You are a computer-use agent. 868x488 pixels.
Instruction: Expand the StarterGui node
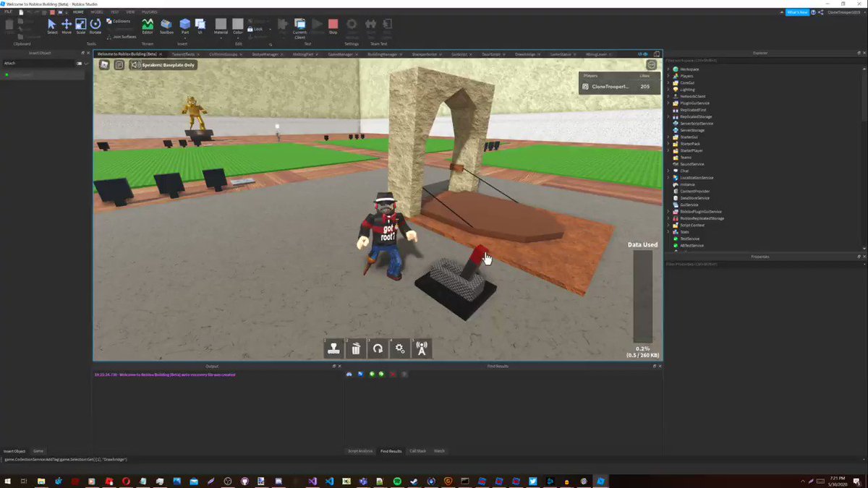668,137
